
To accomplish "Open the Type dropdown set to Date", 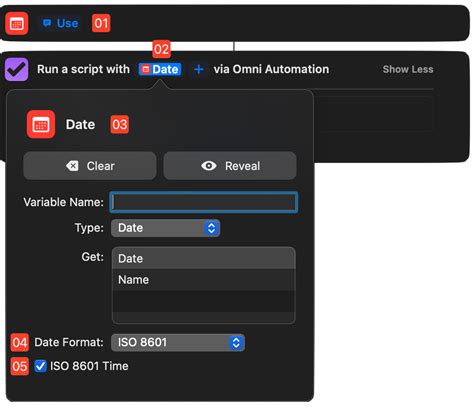I will 165,228.
